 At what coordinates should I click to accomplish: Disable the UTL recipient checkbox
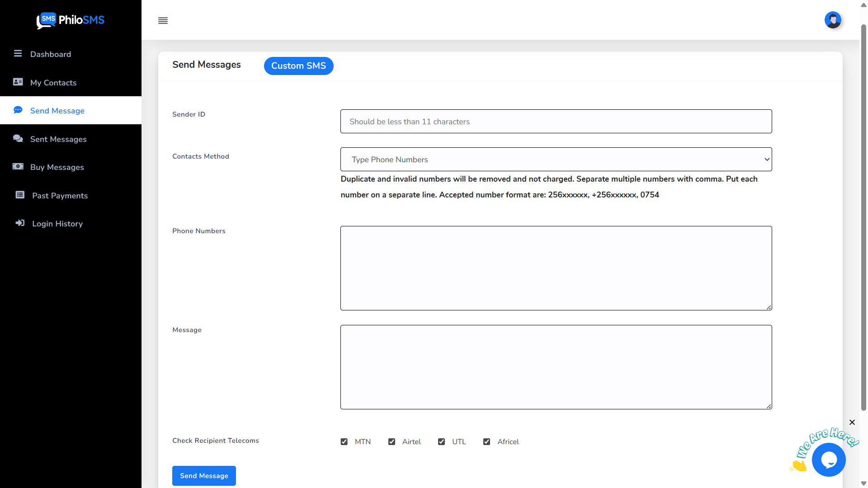[441, 442]
